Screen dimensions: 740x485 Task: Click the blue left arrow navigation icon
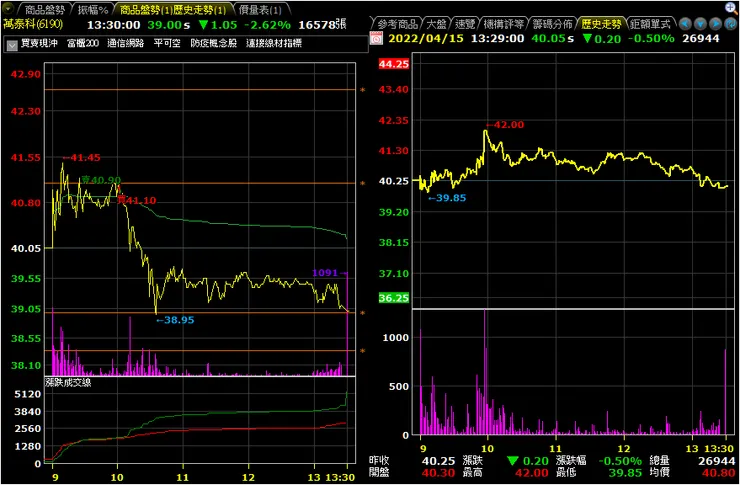click(x=685, y=24)
